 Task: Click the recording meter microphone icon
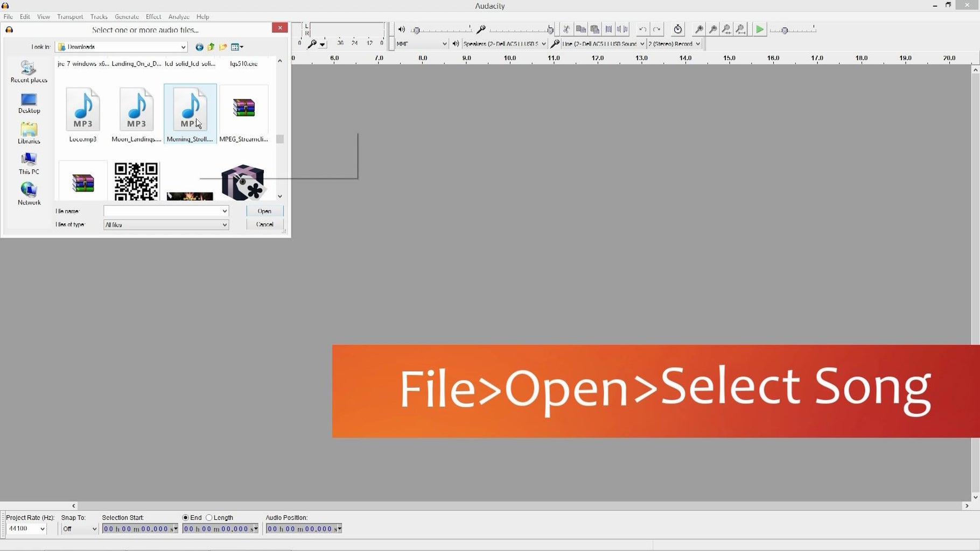click(x=312, y=44)
